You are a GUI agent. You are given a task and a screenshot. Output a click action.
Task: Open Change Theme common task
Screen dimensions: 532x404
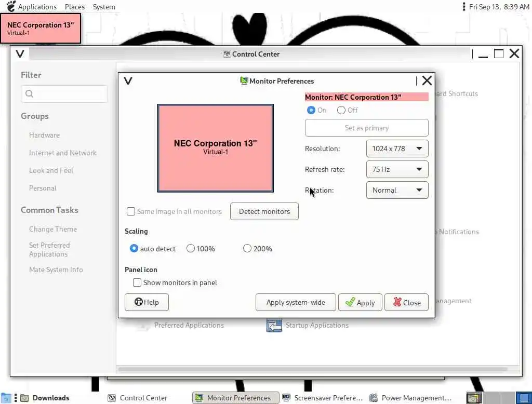[x=53, y=229]
